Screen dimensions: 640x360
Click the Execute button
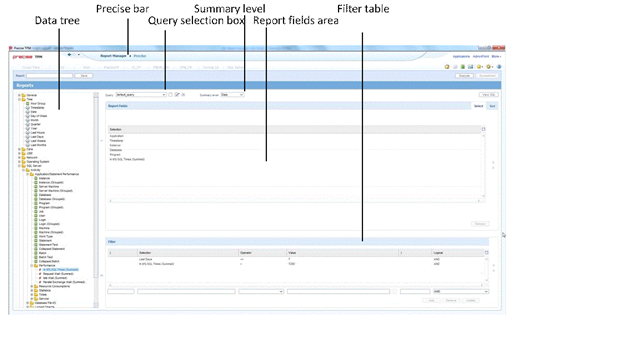pyautogui.click(x=464, y=76)
